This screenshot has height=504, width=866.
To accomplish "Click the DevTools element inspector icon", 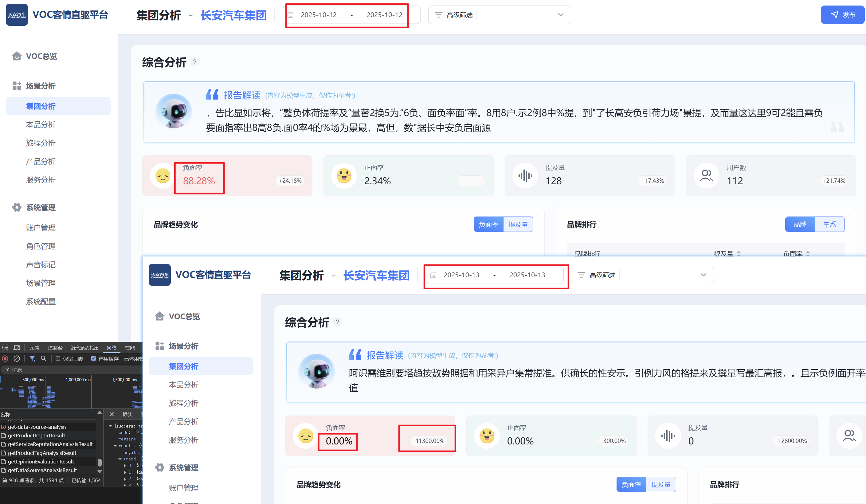I will coord(5,348).
